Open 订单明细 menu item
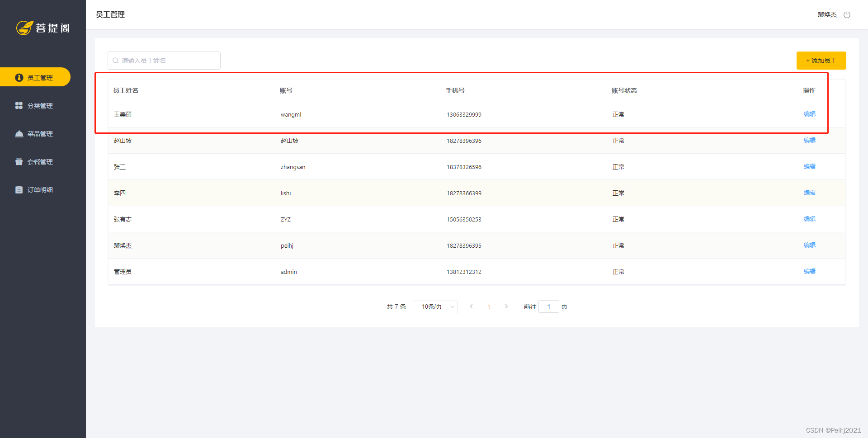 pyautogui.click(x=40, y=190)
